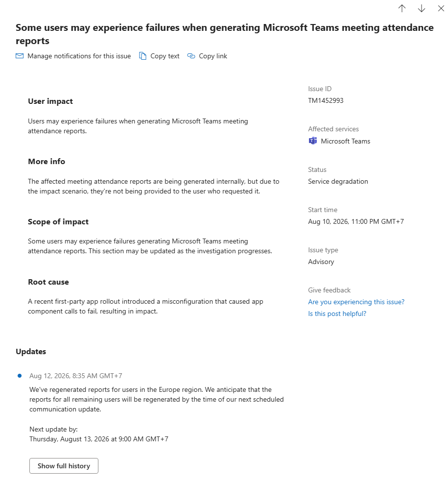Go to previous issue with up arrow

(x=401, y=9)
